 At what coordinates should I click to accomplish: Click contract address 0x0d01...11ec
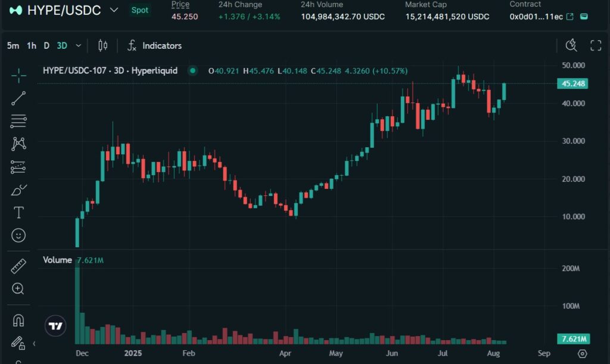point(536,16)
